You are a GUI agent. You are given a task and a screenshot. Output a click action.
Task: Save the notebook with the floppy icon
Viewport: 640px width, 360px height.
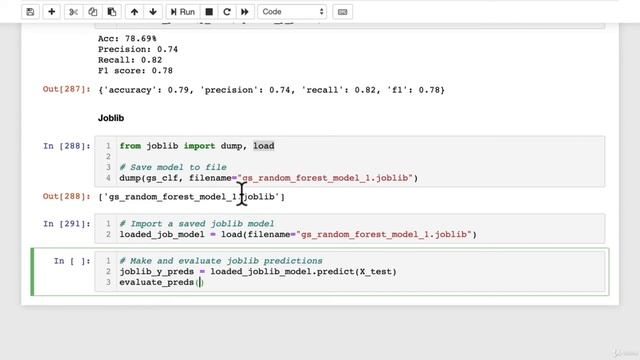pyautogui.click(x=30, y=12)
